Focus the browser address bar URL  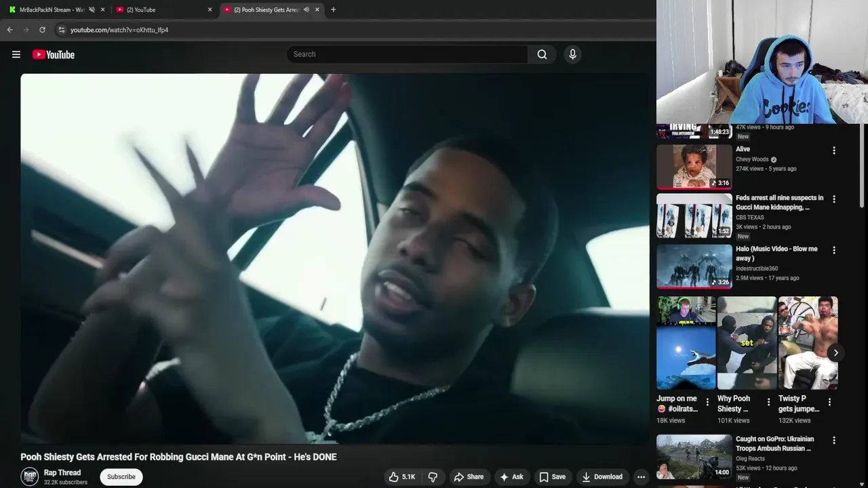click(x=119, y=30)
